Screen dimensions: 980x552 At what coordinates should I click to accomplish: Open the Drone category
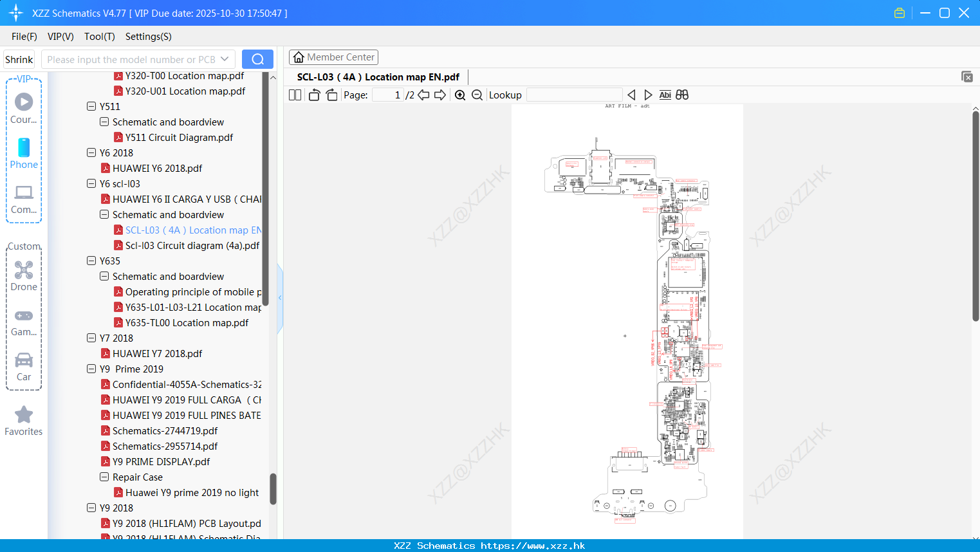(x=24, y=276)
